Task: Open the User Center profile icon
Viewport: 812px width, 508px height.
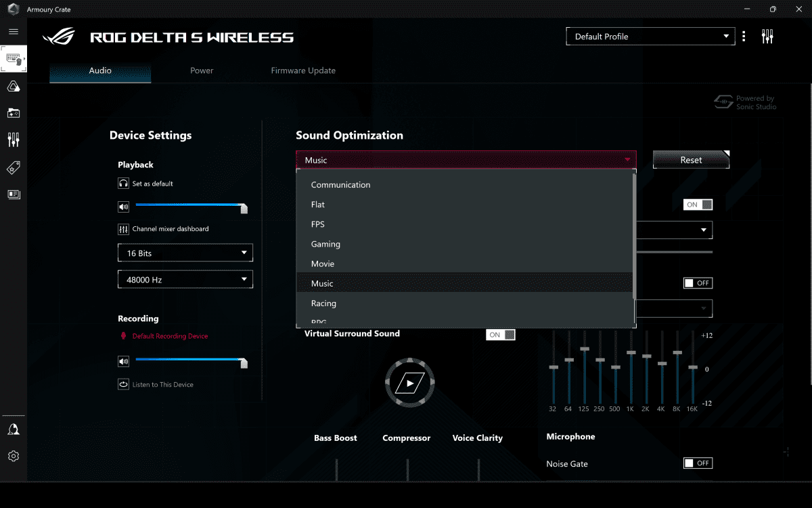Action: (x=14, y=429)
